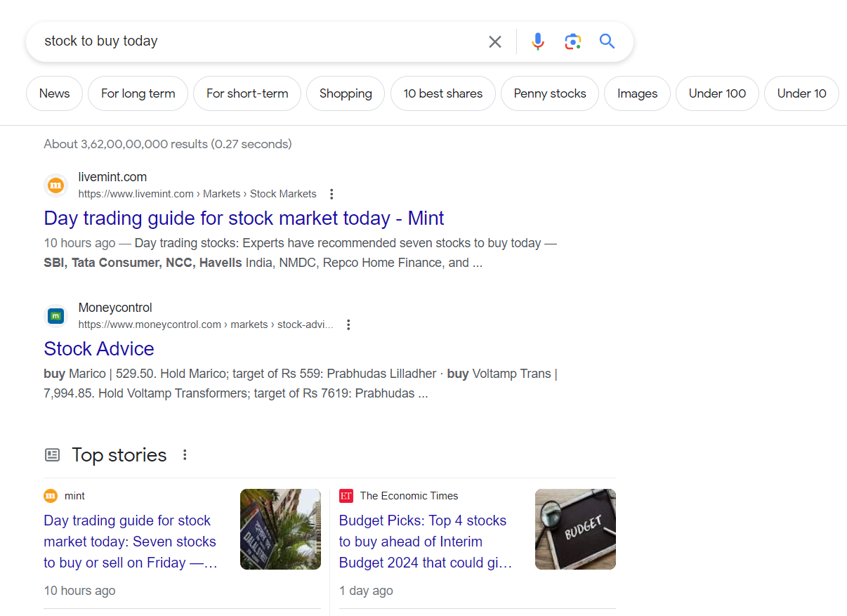Viewport: 847px width, 616px height.
Task: Open Top stories three-dot menu
Action: coord(185,454)
